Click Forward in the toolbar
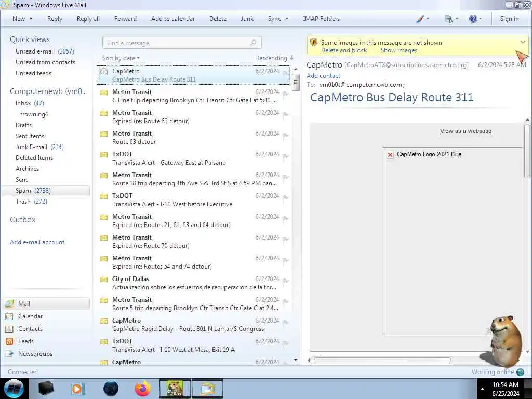Image resolution: width=532 pixels, height=399 pixels. (125, 19)
